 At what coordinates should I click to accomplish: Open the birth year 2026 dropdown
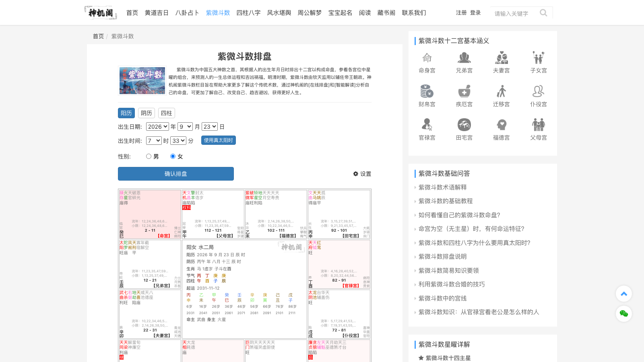point(157,127)
